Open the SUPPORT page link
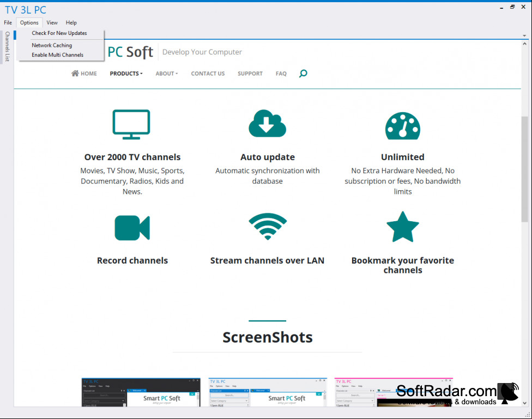This screenshot has height=419, width=532. pos(250,74)
